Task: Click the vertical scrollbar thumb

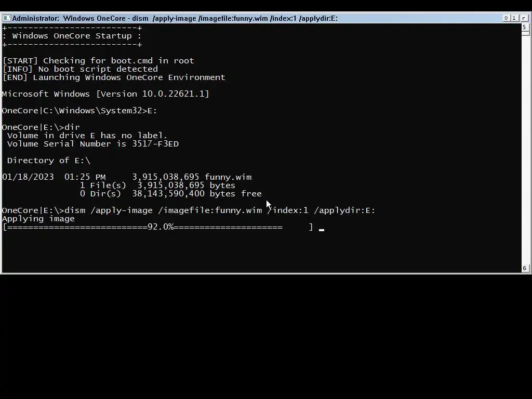Action: click(525, 33)
